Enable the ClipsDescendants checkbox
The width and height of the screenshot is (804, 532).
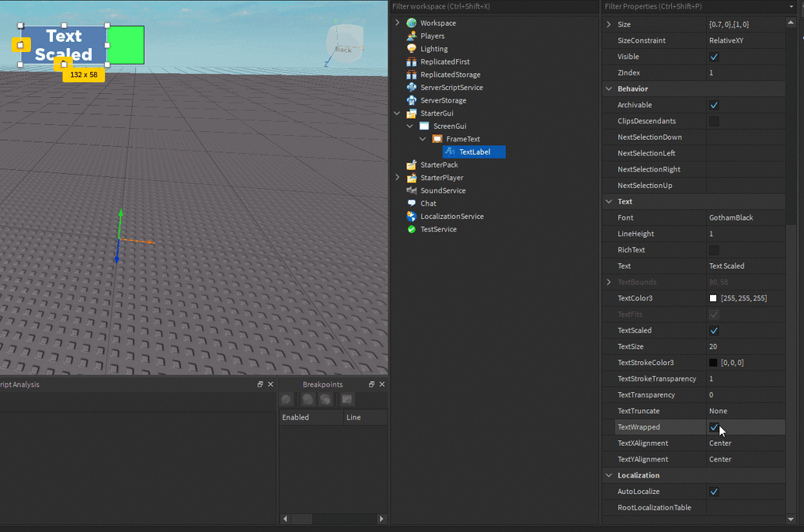714,121
